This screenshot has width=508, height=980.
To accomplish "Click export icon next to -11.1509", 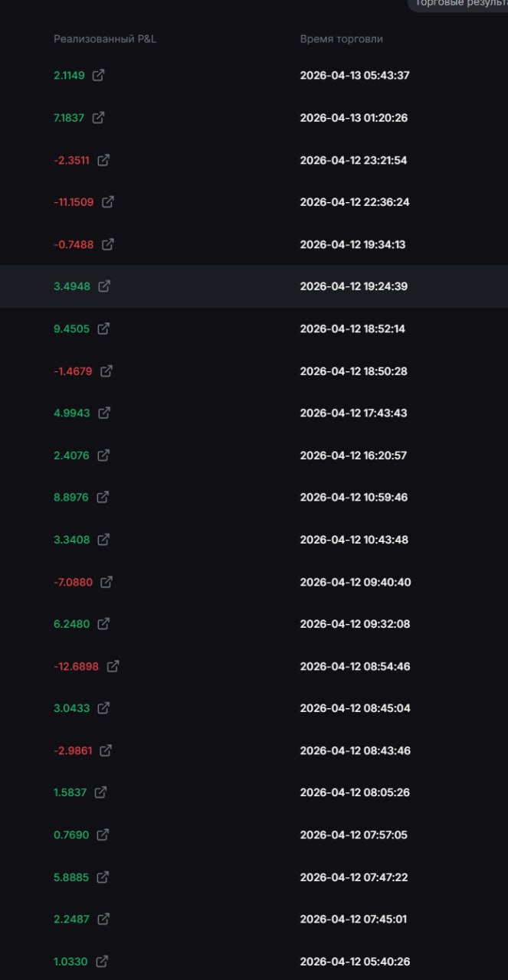I will [x=108, y=202].
